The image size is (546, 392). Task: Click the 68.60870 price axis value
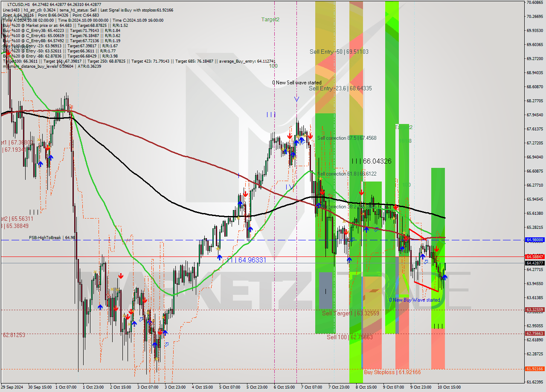(535, 87)
